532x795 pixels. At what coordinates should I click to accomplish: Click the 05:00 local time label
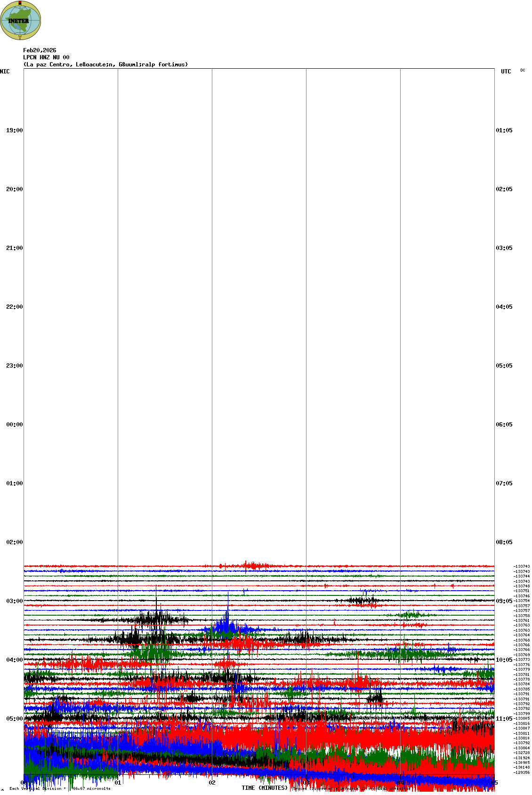click(x=14, y=719)
